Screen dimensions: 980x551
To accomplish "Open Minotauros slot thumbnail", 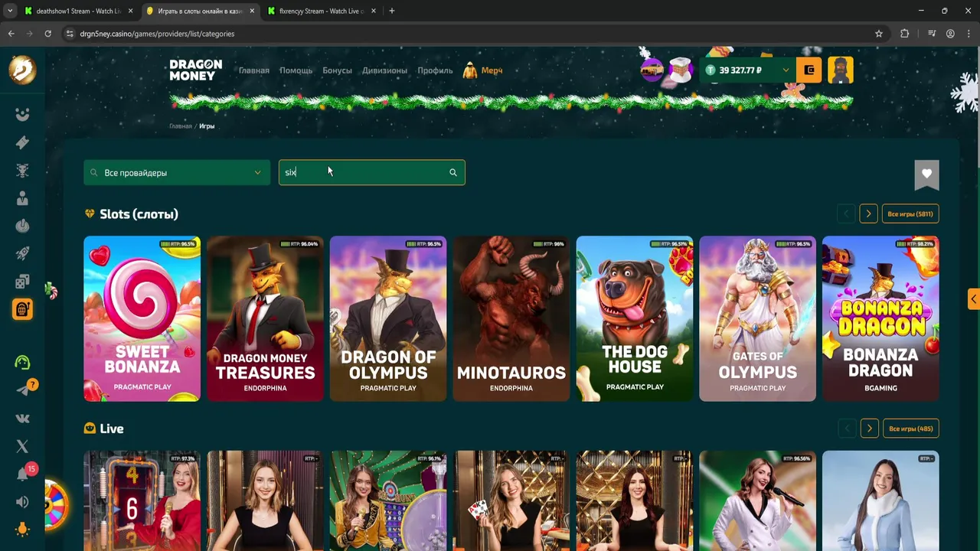I will click(x=511, y=318).
